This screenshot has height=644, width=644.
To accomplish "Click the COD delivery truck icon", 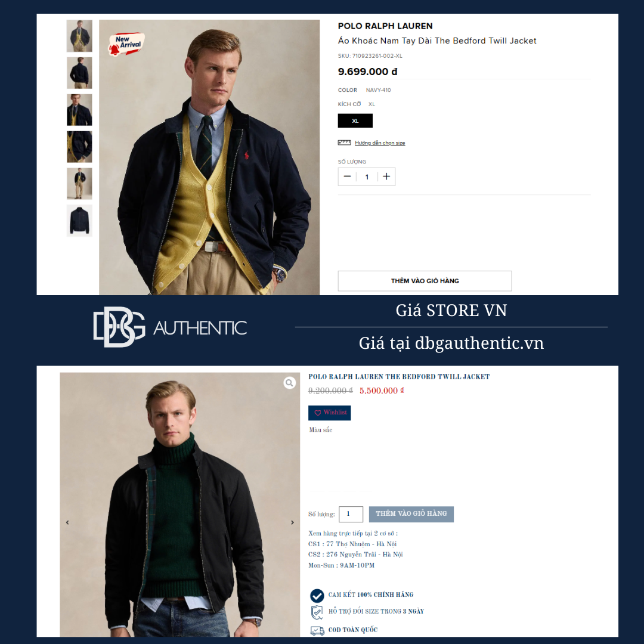I will [317, 630].
